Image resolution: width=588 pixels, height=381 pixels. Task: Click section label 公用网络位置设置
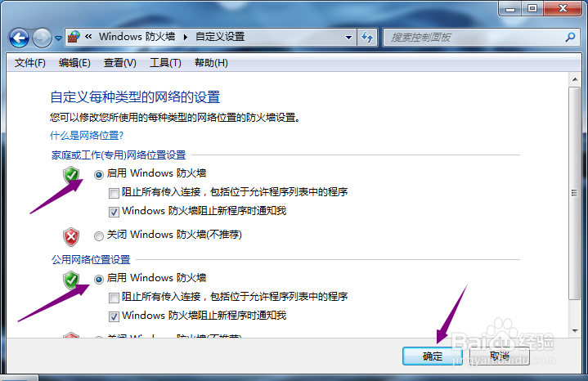pos(91,259)
